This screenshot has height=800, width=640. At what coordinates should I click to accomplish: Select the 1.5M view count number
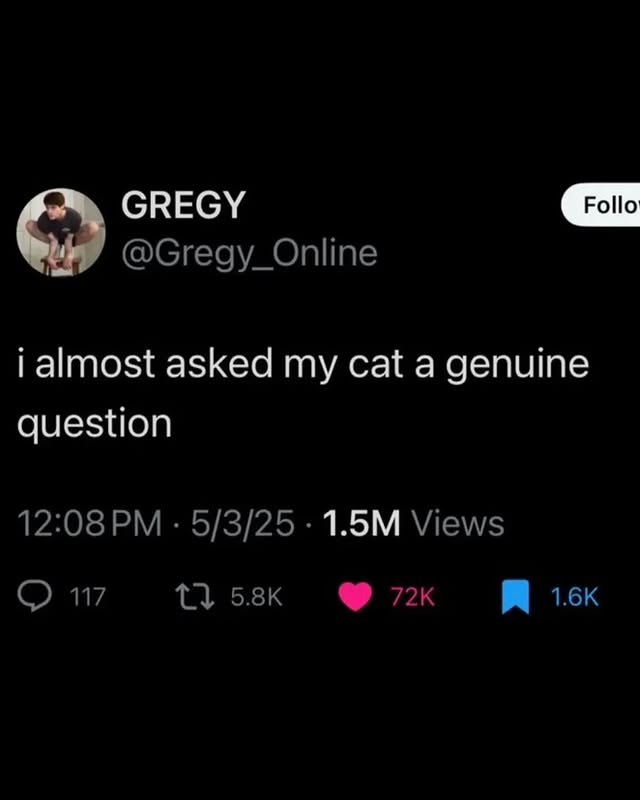point(362,523)
